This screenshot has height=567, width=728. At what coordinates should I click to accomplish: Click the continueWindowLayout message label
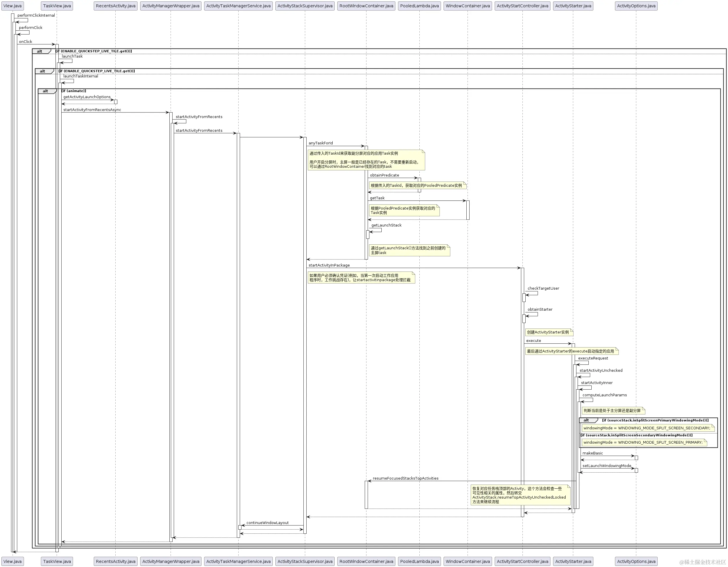point(267,523)
